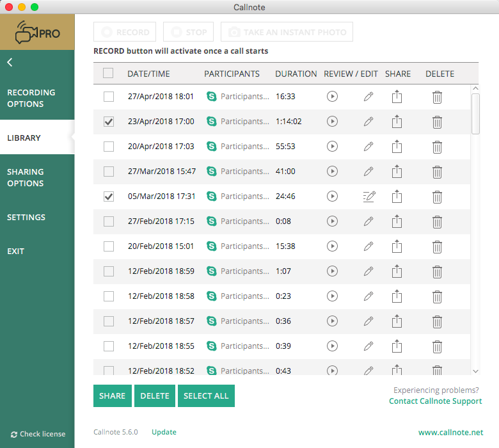The image size is (499, 448).
Task: Click TAKE AN INSTANT PHOTO button
Action: coord(287,32)
